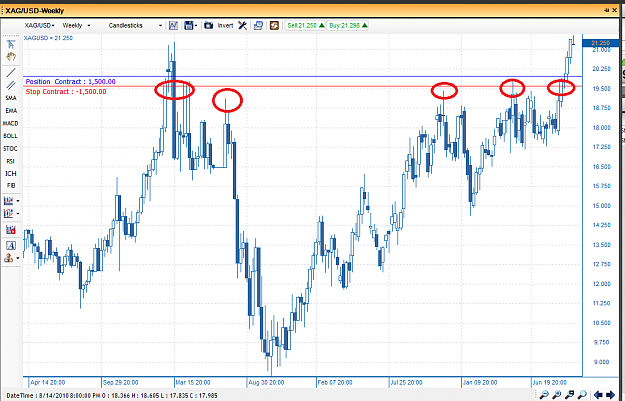This screenshot has height=401, width=625.
Task: Add the EMA indicator
Action: [11, 111]
